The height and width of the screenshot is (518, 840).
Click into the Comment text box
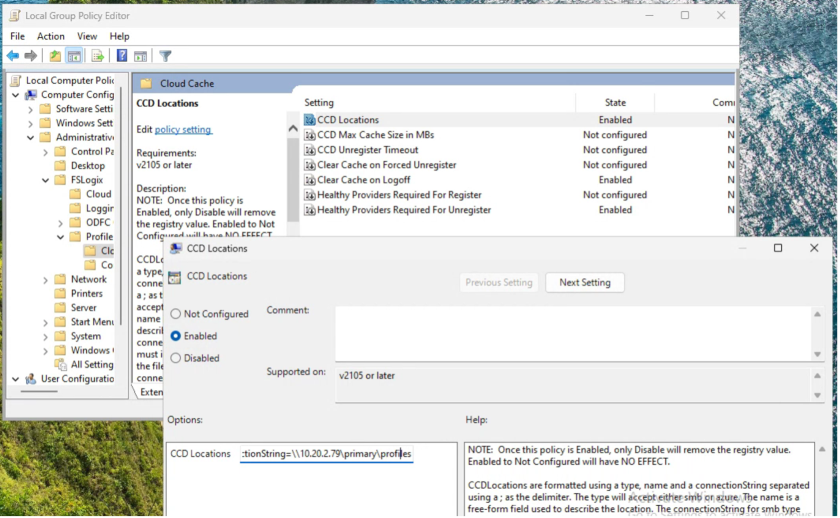(573, 333)
